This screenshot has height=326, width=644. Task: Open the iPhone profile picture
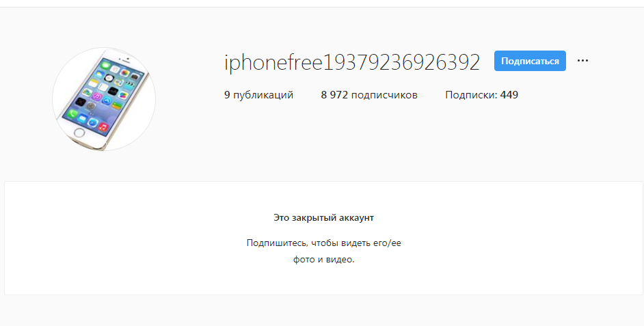104,99
